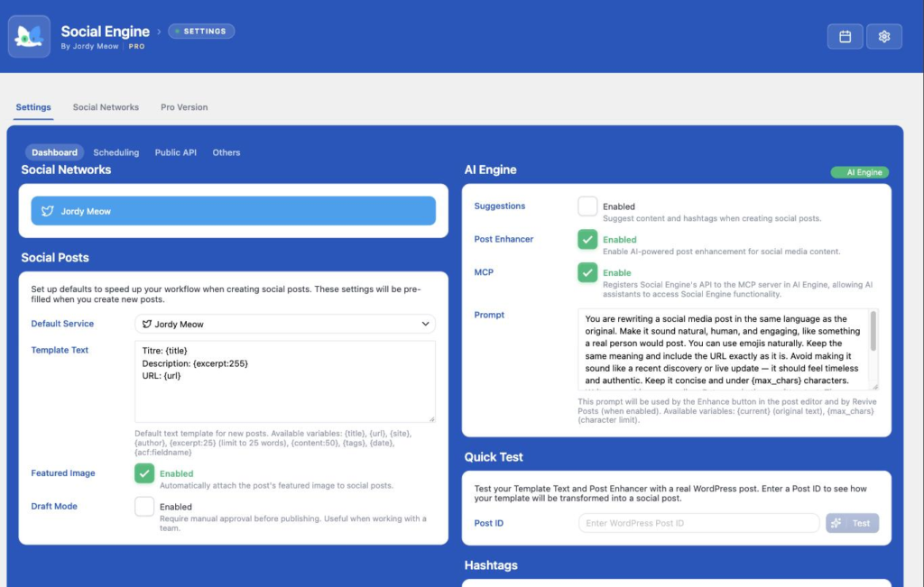
Task: Click the AI Engine section heading
Action: coord(490,170)
